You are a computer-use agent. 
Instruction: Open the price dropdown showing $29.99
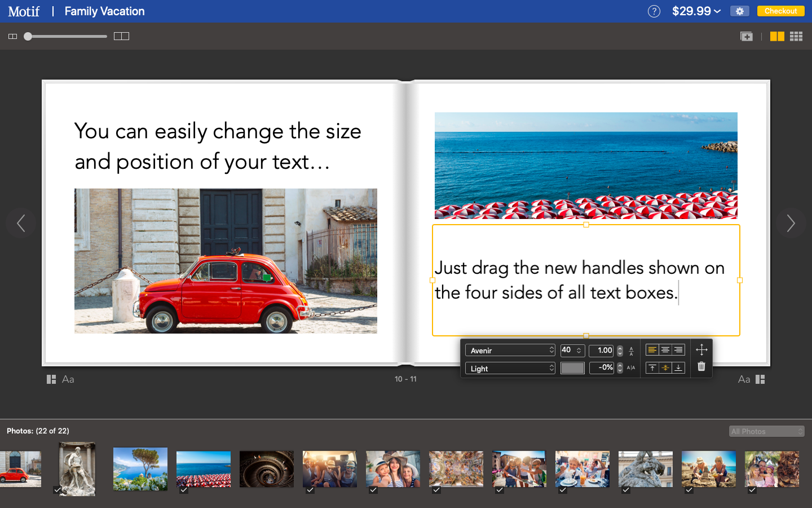point(696,11)
